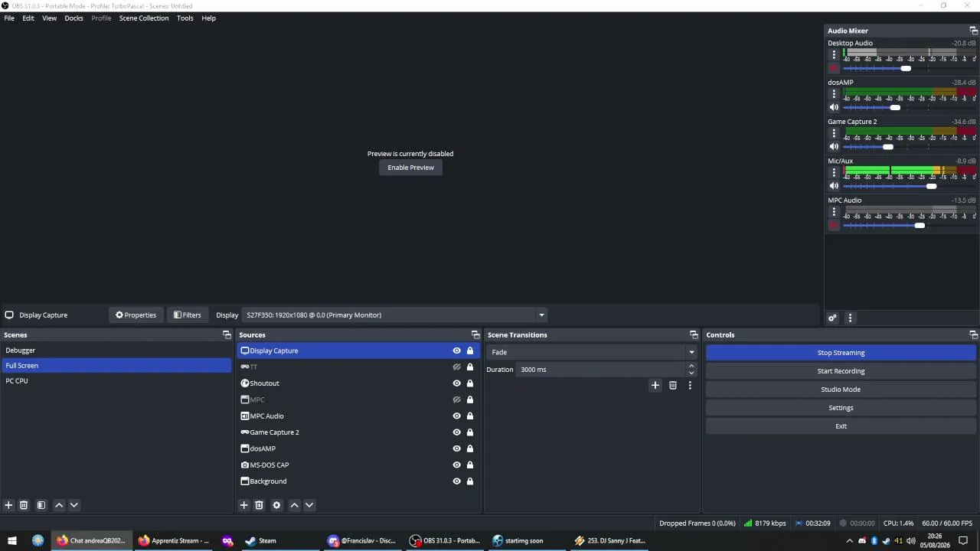Mute Mic/Aux in Audio Mixer

click(834, 186)
